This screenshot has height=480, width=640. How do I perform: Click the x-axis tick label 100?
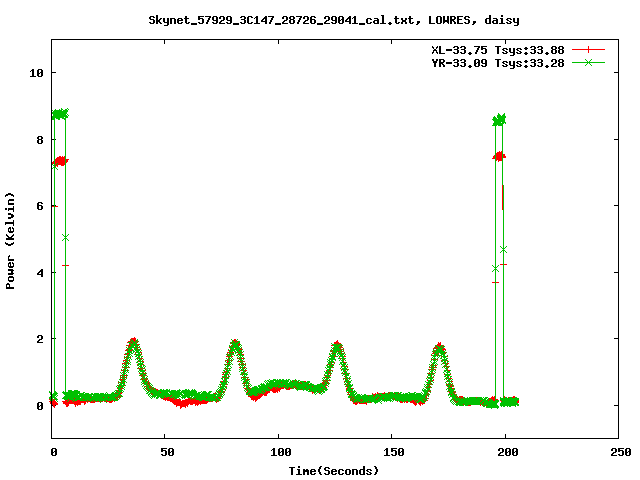pos(279,453)
